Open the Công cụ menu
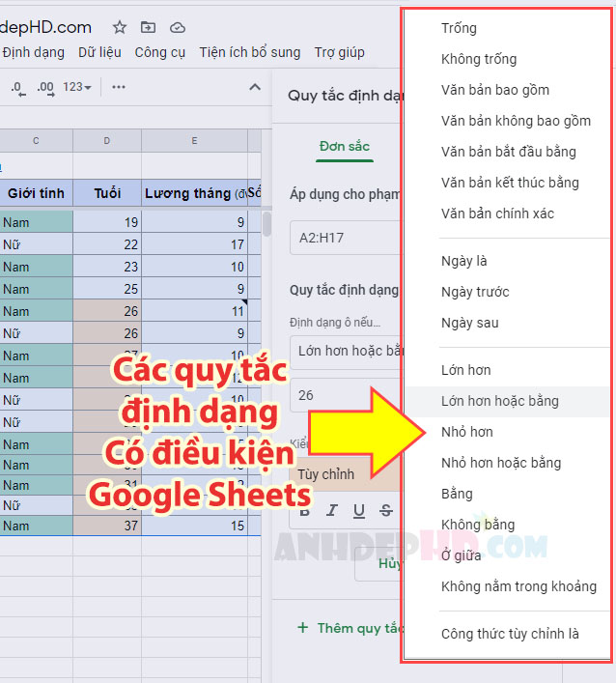 [159, 53]
